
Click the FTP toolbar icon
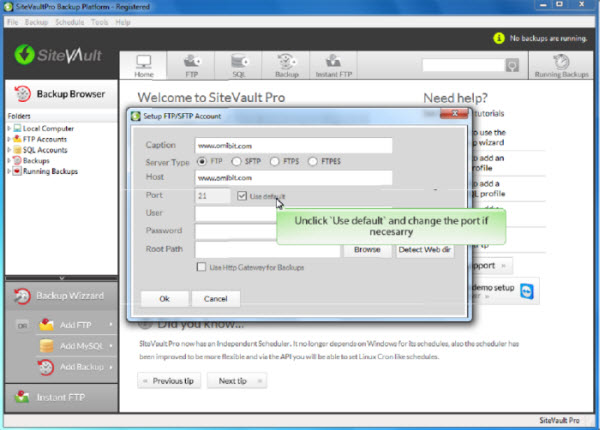[x=191, y=66]
